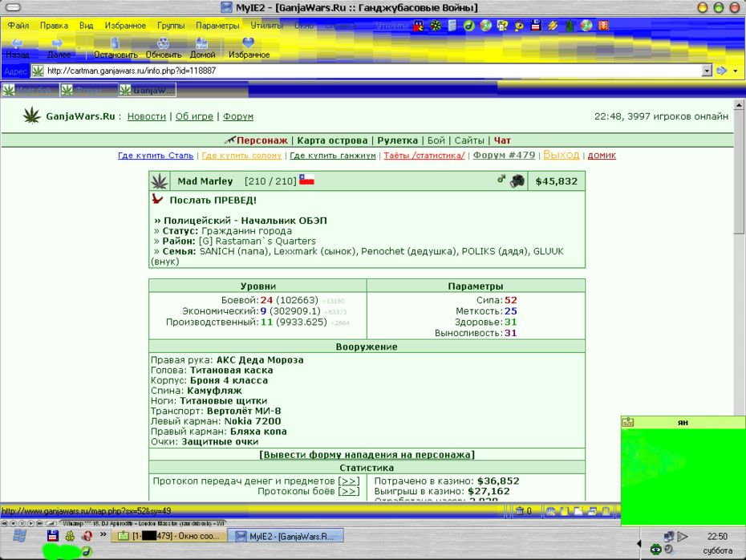Expand hidden tray icons arrow

click(x=639, y=543)
